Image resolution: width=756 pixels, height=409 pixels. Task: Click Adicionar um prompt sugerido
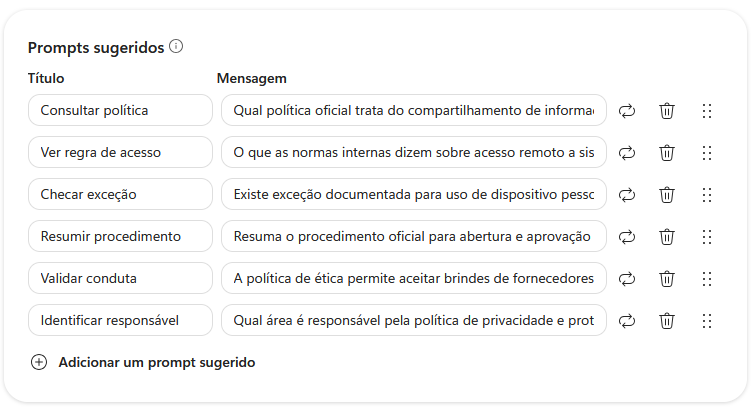tap(157, 362)
